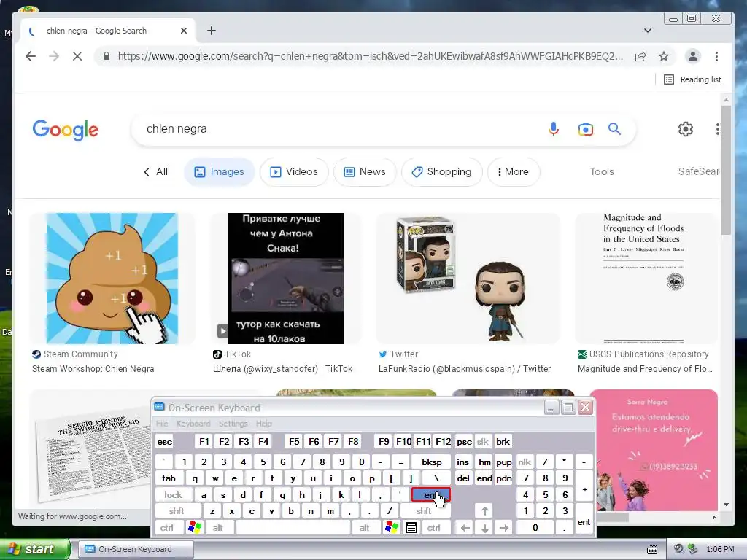
Task: Open the Steam Community poop emoji thumbnail
Action: (x=112, y=279)
